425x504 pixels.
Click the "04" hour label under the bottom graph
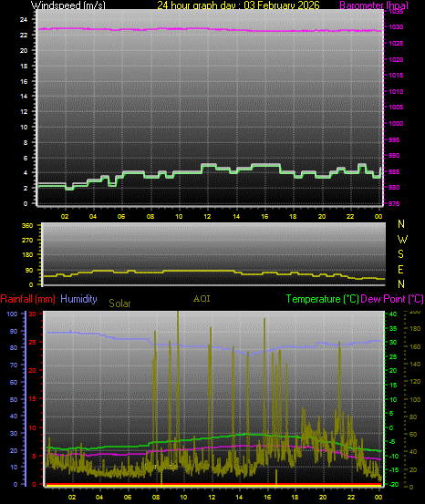pos(99,497)
